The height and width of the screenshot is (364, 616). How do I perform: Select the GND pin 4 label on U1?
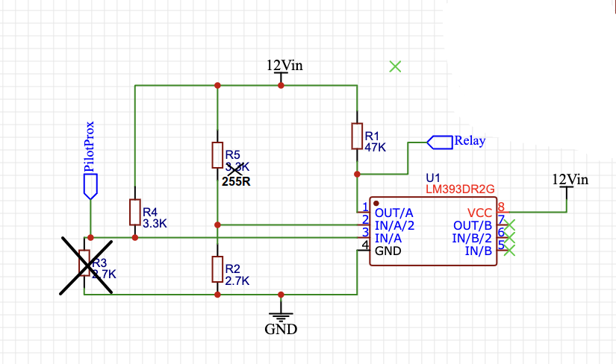click(388, 251)
